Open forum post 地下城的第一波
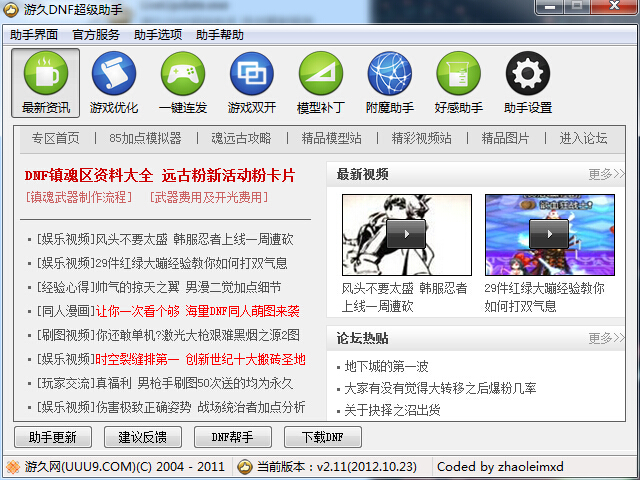640x480 pixels. pyautogui.click(x=386, y=367)
